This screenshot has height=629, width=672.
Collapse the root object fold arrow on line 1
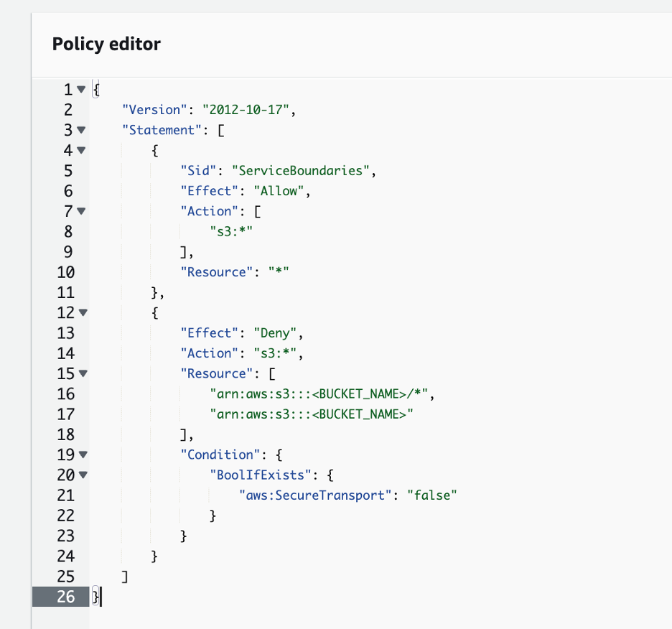point(81,89)
